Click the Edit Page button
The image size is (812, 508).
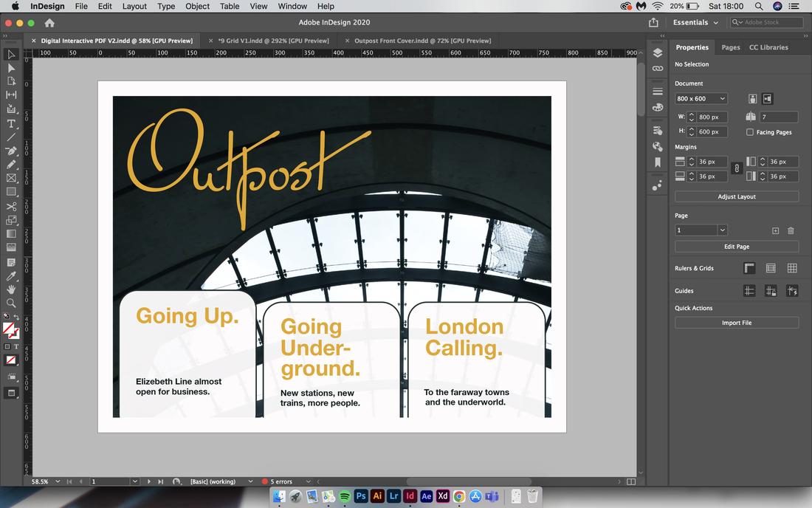point(737,247)
